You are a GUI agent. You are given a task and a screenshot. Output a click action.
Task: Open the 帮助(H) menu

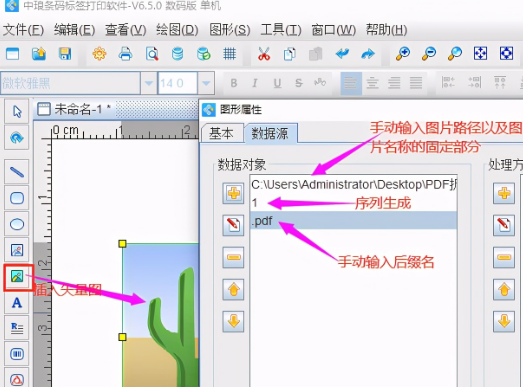[387, 30]
